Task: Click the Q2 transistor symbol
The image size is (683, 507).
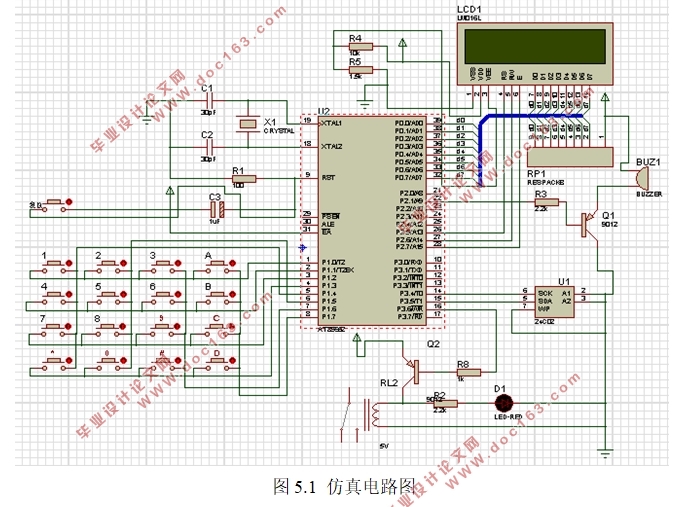Action: point(410,357)
